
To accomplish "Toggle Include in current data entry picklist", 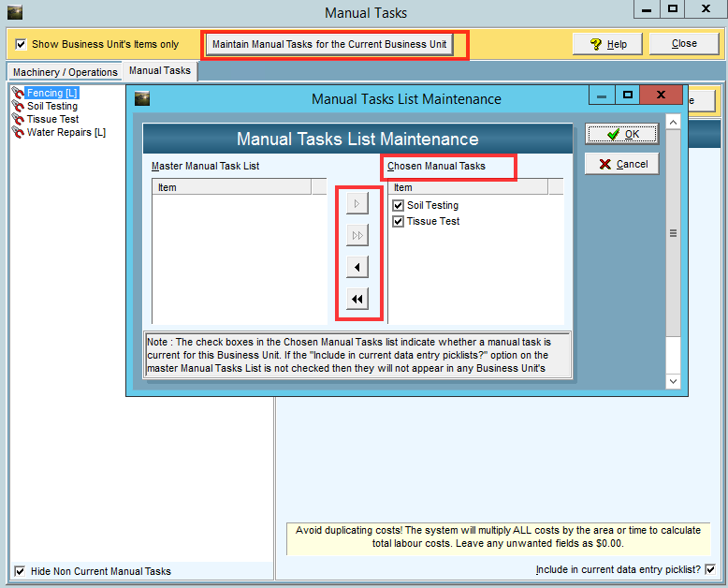I will click(710, 569).
